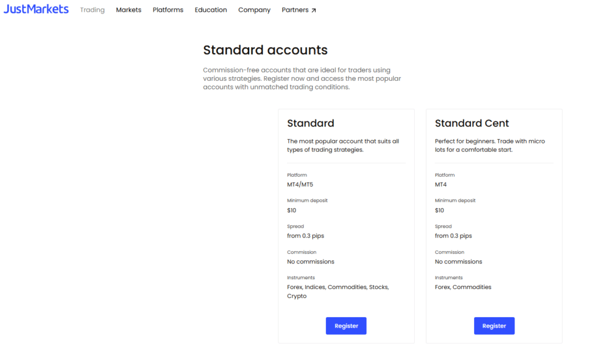Viewport: 600px width, 364px height.
Task: Click the Commission label in Standard Cent card
Action: 449,252
